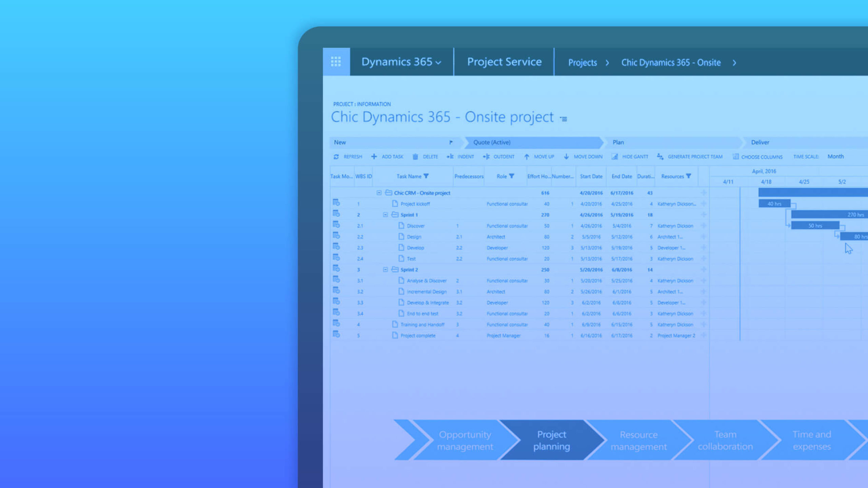Open the Quote Active status dropdown

[534, 142]
